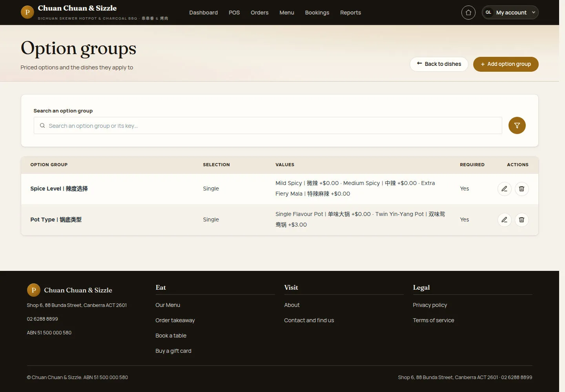Image resolution: width=565 pixels, height=392 pixels.
Task: Click the Single Flavour Pot values text
Action: pyautogui.click(x=360, y=219)
